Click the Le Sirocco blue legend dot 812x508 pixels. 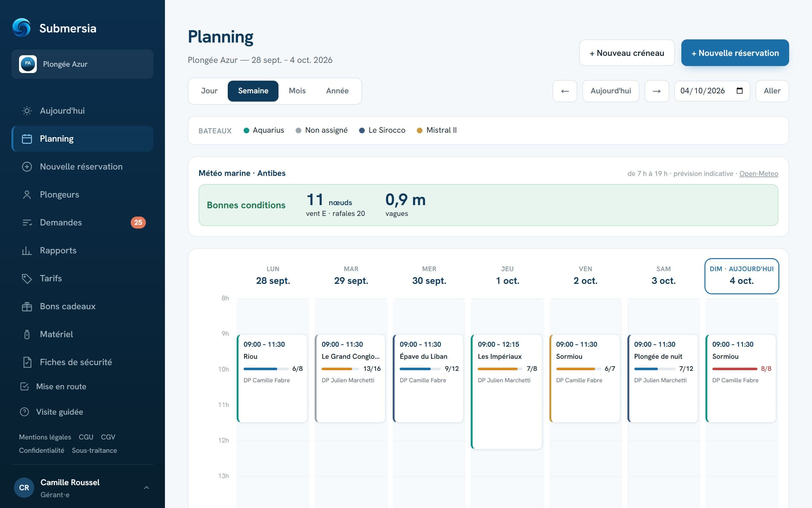point(362,130)
